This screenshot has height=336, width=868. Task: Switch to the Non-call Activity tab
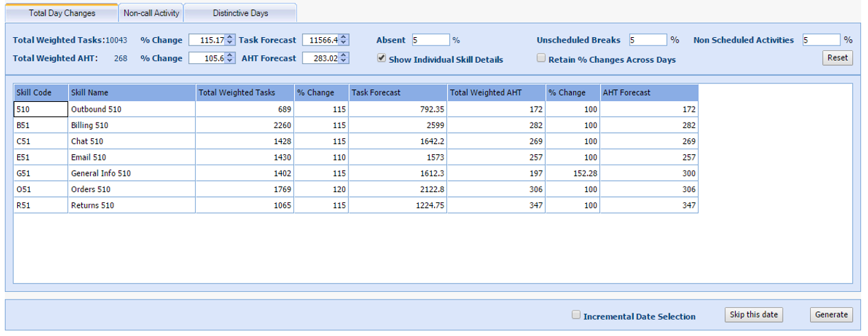[x=152, y=13]
